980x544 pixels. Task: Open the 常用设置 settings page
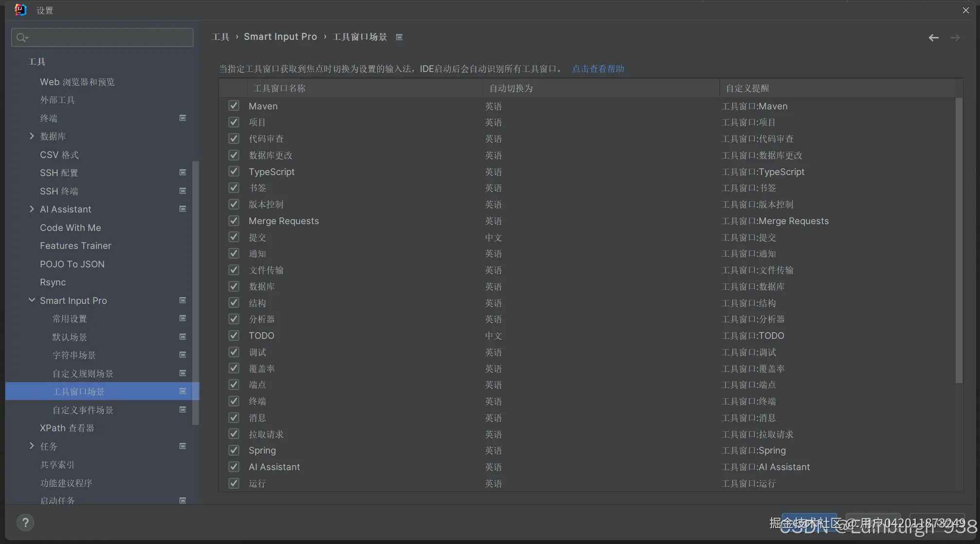70,318
